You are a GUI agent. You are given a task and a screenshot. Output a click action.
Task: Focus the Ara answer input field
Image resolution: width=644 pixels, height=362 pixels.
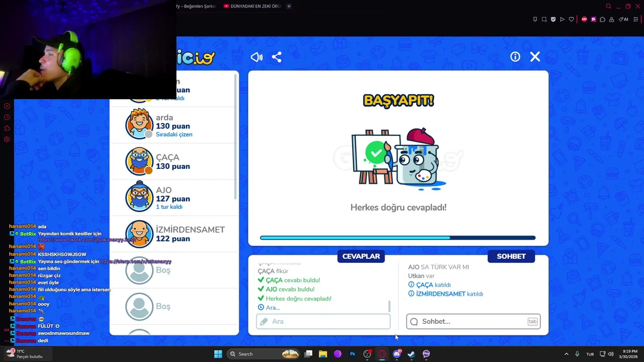324,321
